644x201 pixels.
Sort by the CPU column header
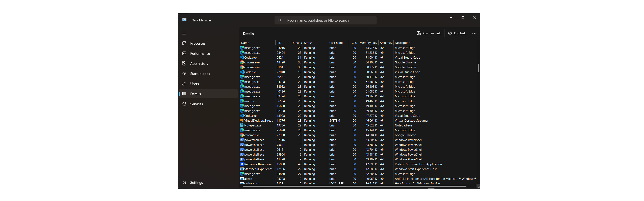pyautogui.click(x=353, y=43)
